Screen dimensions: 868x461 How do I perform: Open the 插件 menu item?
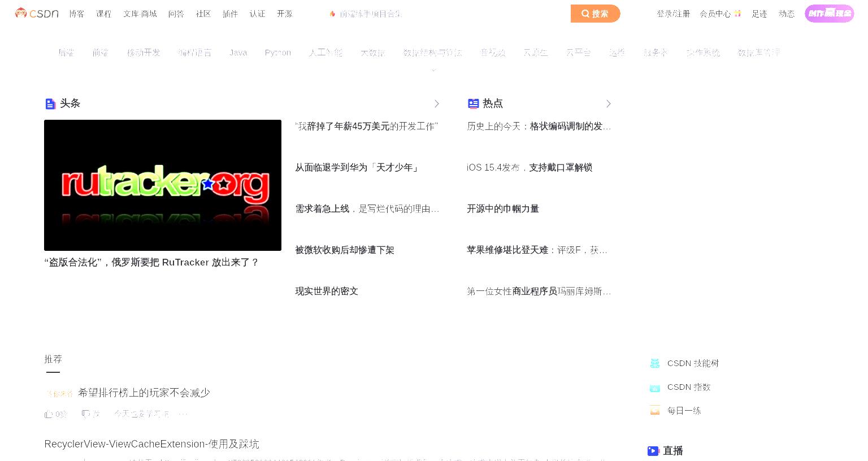coord(231,14)
